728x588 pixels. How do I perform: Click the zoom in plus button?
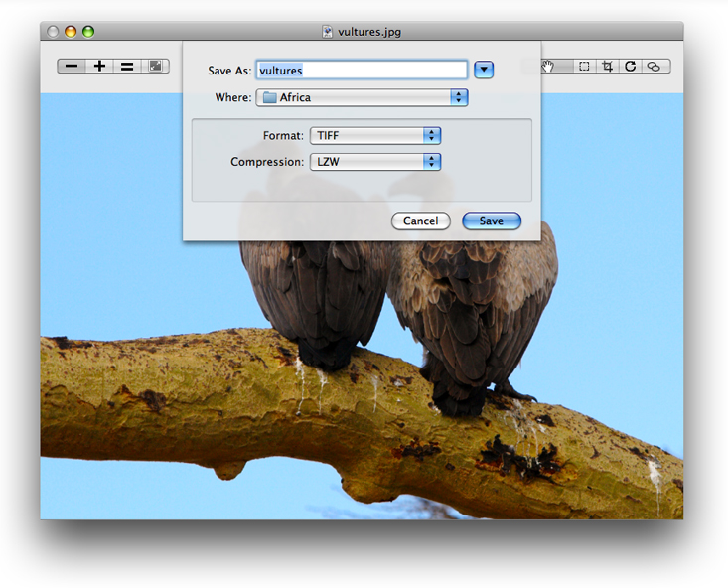pos(99,67)
